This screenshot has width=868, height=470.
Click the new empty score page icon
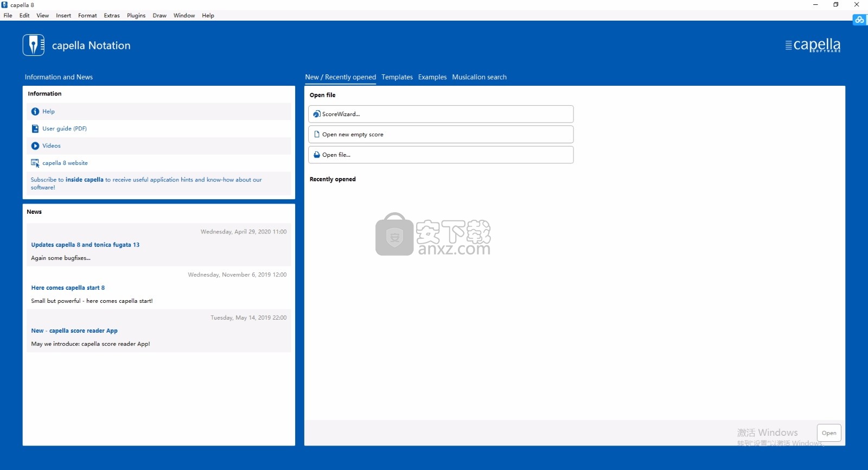(x=317, y=134)
